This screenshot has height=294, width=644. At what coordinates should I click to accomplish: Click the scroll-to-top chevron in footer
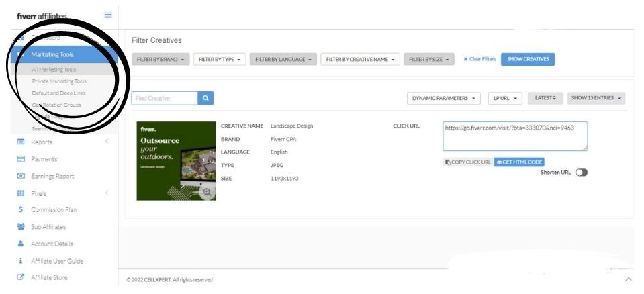[629, 279]
